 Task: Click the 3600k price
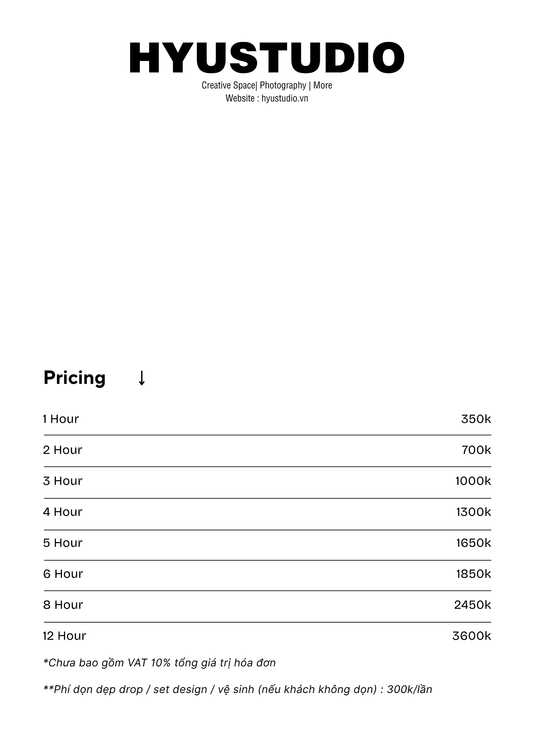472,636
